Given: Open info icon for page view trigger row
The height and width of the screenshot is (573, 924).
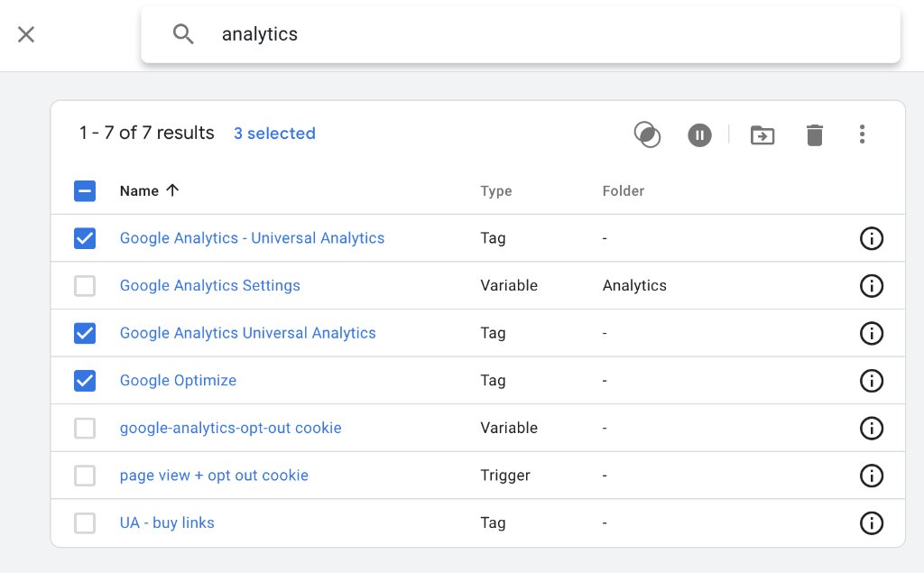Looking at the screenshot, I should [x=872, y=476].
